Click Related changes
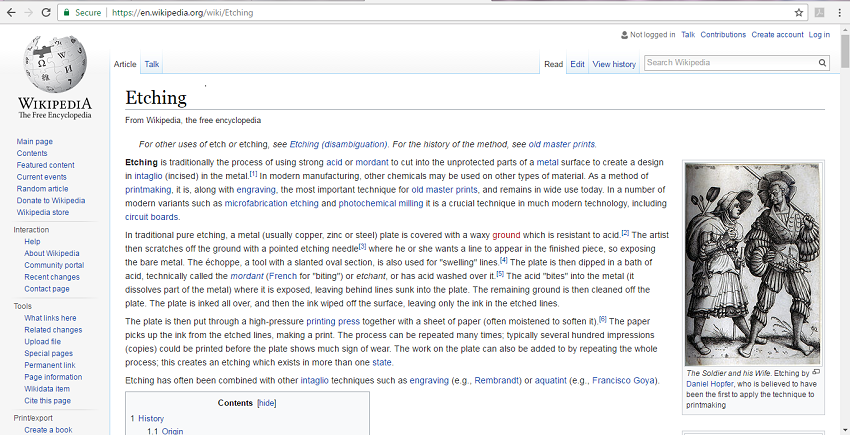Image resolution: width=850 pixels, height=435 pixels. coord(53,330)
